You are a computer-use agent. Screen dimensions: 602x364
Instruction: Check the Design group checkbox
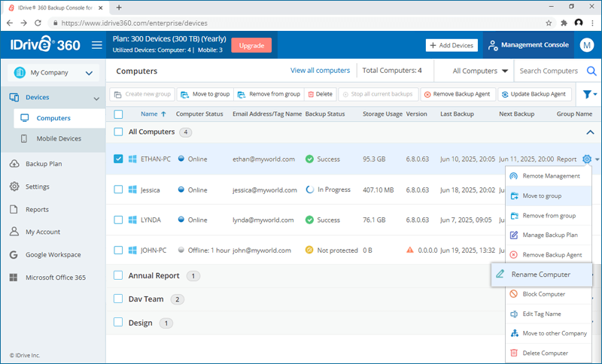118,322
